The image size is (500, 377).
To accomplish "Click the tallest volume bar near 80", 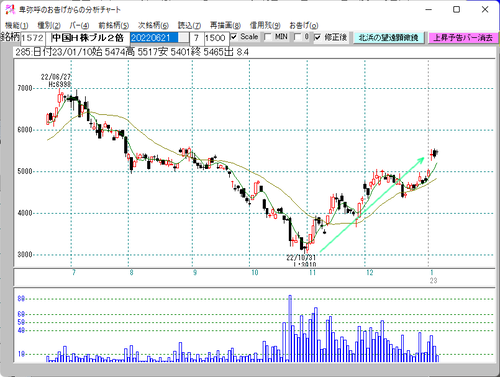I will (x=290, y=328).
